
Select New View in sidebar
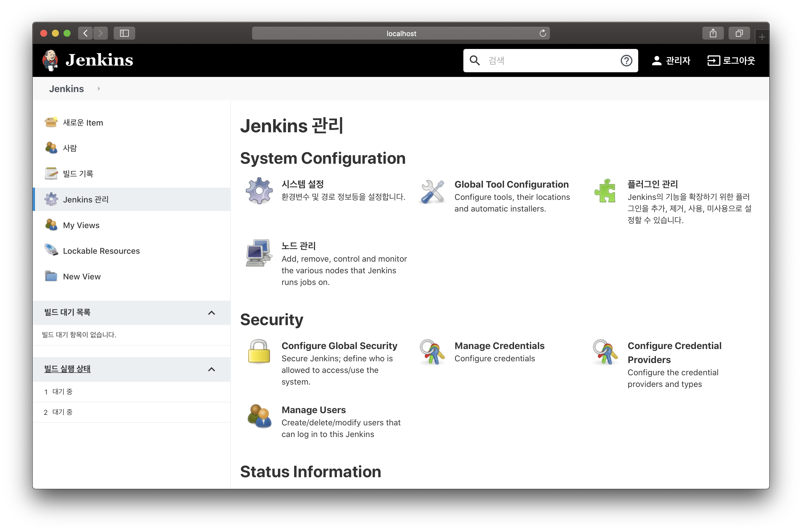point(82,277)
